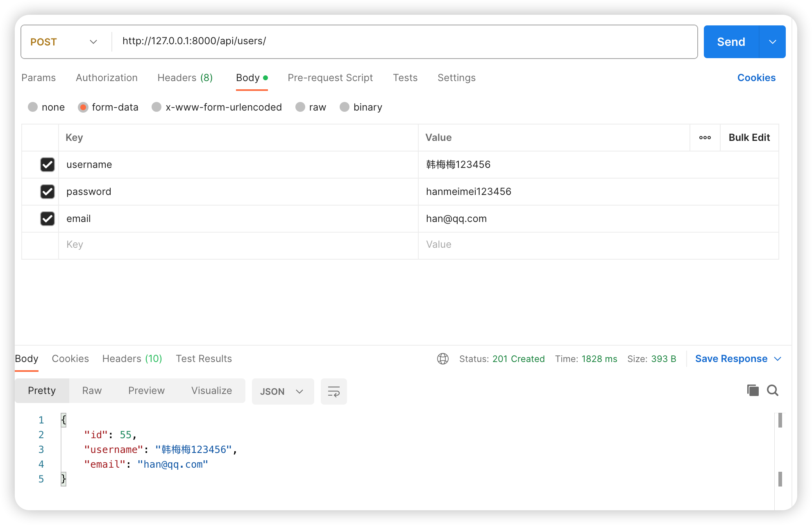812x525 pixels.
Task: Open the JSON format dropdown
Action: [283, 391]
